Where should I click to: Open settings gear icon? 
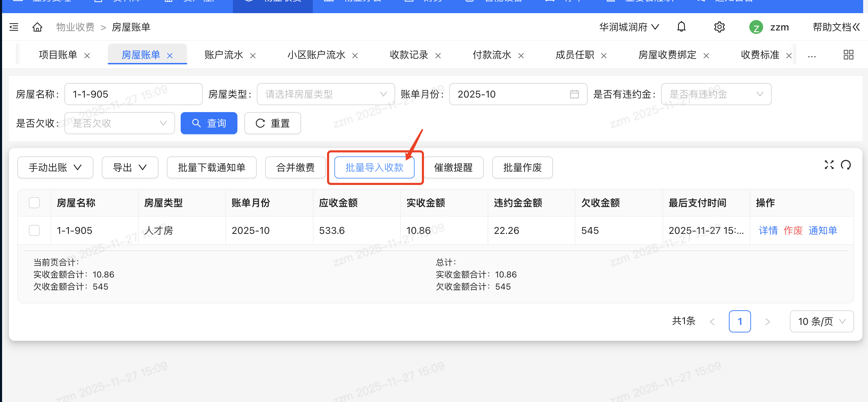[719, 27]
